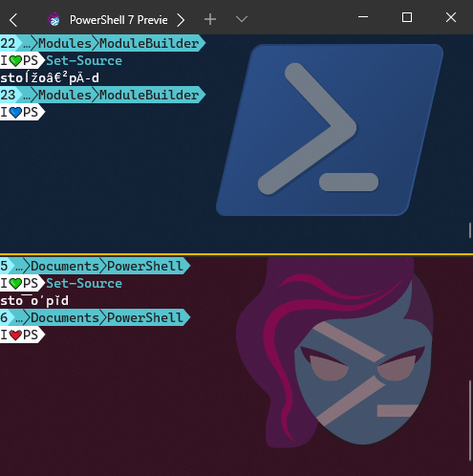
Task: Maximize the terminal window
Action: click(407, 17)
